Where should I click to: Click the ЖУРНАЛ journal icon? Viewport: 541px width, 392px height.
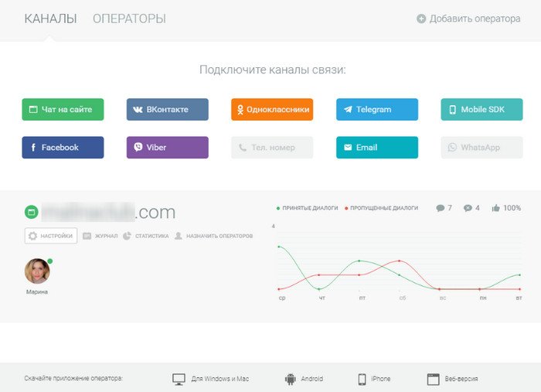coord(87,236)
